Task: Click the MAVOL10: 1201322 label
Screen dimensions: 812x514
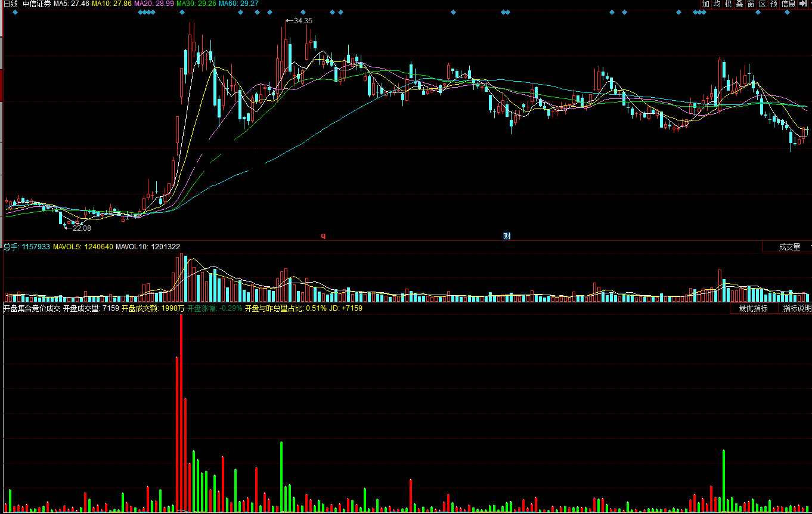Action: (148, 247)
